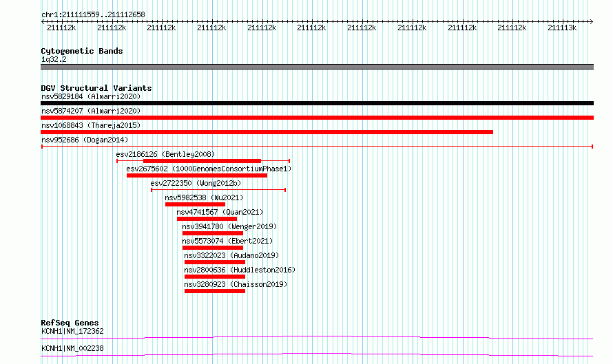This screenshot has height=364, width=613.
Task: Click the 1q32.2 band label
Action: 54,59
